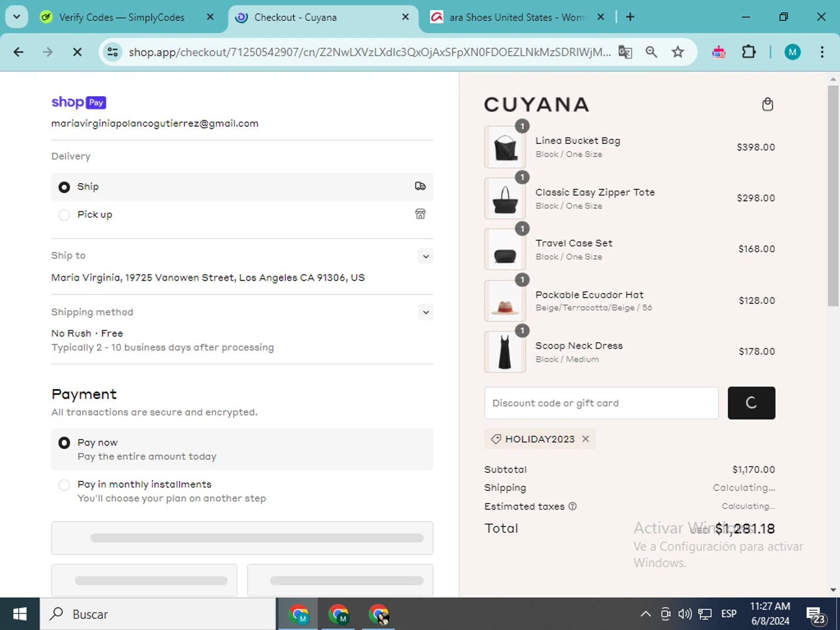This screenshot has width=840, height=630.
Task: Select the Ship delivery option
Action: point(64,187)
